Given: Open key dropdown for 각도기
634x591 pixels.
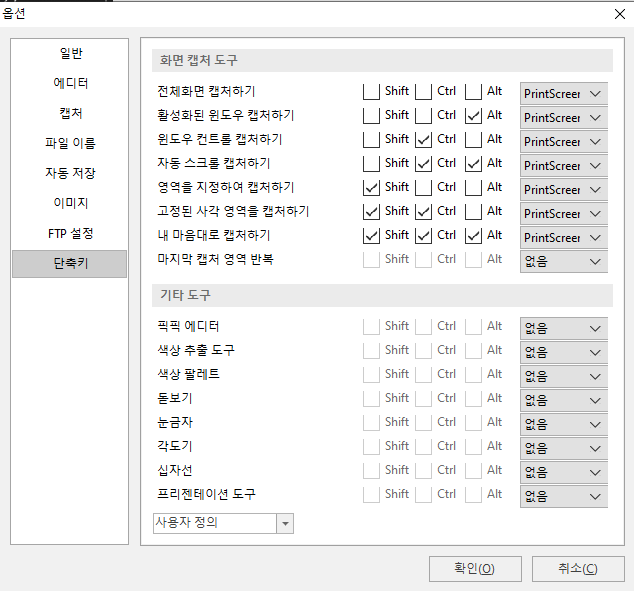Looking at the screenshot, I should click(x=564, y=448).
